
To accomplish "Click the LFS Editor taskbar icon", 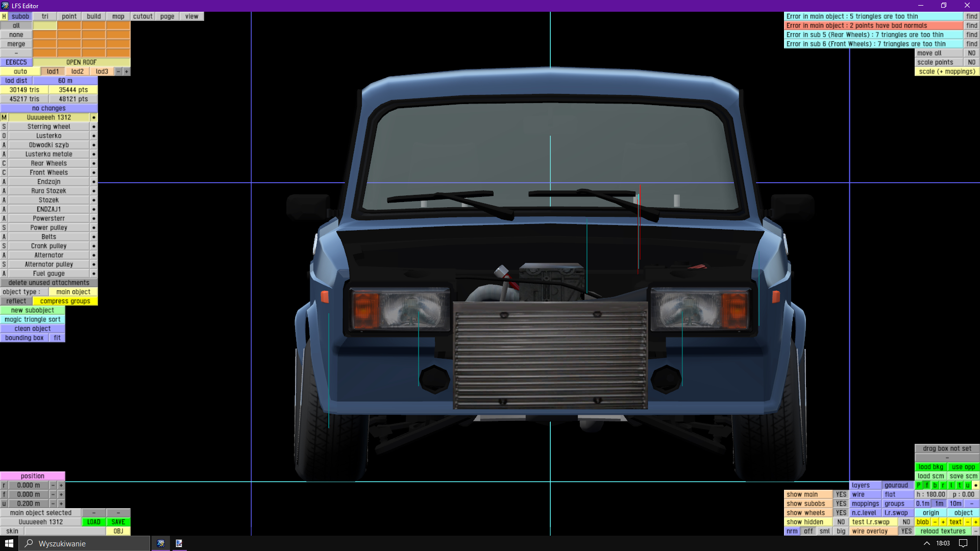I will pos(161,543).
